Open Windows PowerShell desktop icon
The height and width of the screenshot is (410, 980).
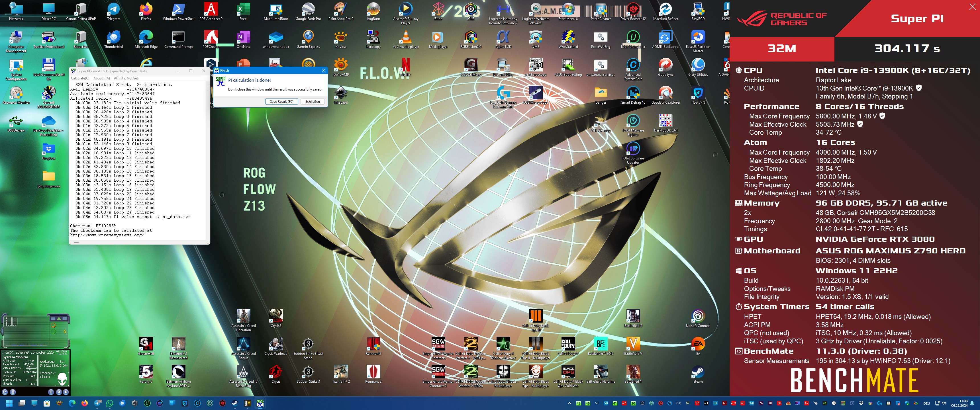click(x=178, y=11)
